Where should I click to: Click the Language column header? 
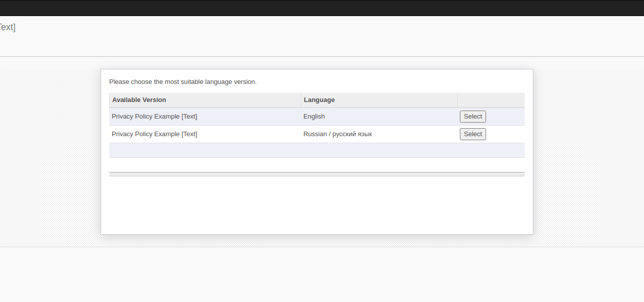319,99
